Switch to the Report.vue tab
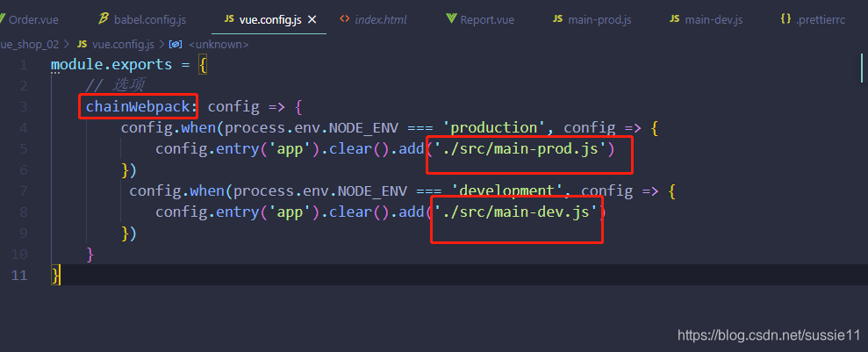Screen dimensions: 868x352 click(x=487, y=20)
